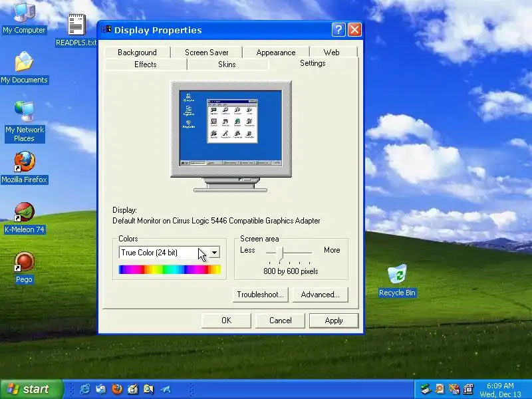The width and height of the screenshot is (532, 399).
Task: Open the Start menu
Action: pyautogui.click(x=31, y=389)
